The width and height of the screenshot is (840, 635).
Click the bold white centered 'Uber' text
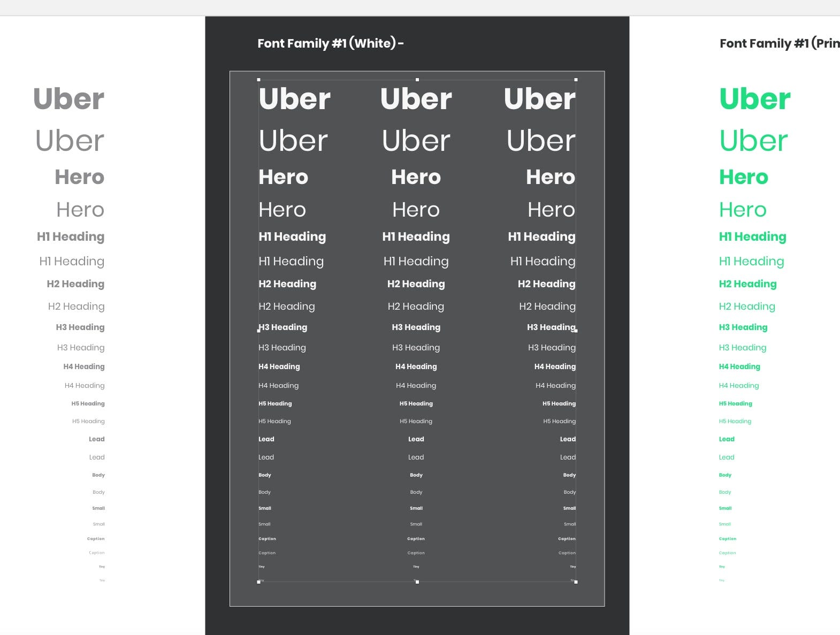click(416, 99)
